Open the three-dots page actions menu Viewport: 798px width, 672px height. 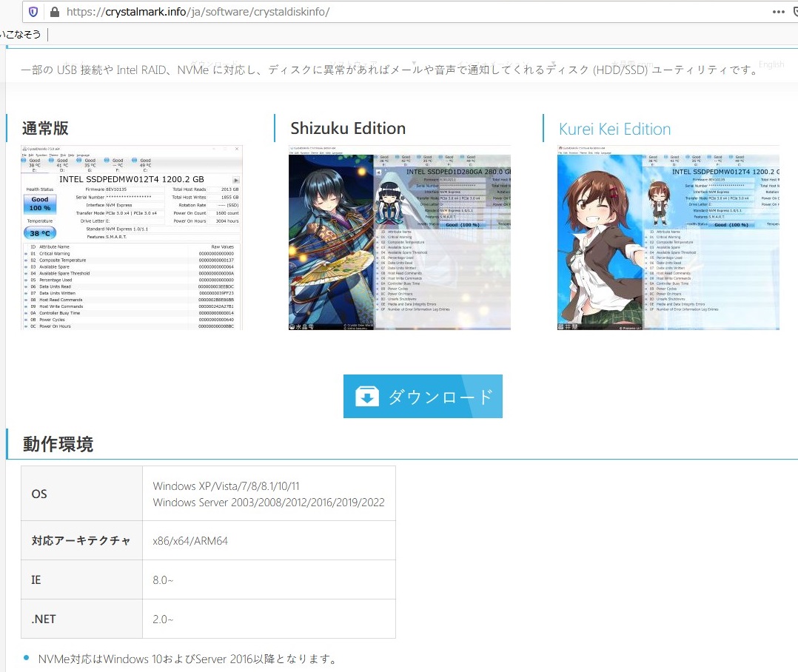[778, 12]
